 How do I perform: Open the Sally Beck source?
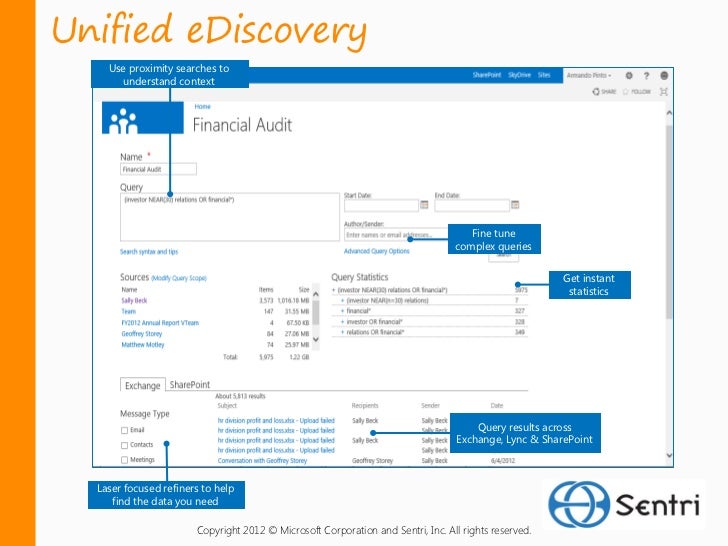tap(134, 300)
